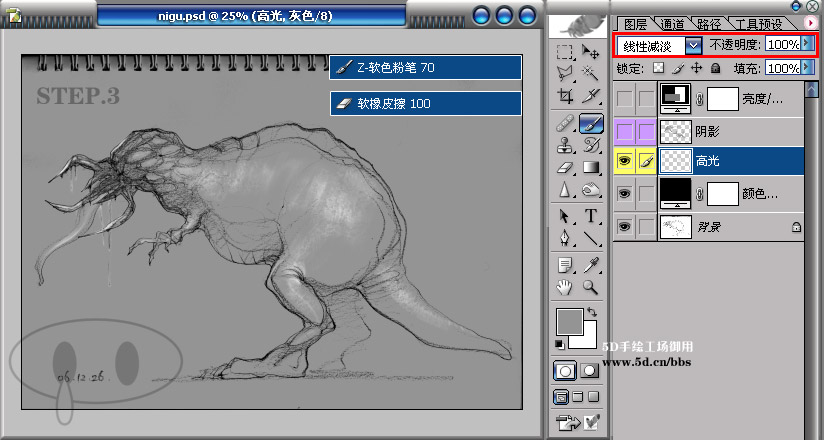Show the hidden 亮度 adjustment layer

pyautogui.click(x=624, y=98)
